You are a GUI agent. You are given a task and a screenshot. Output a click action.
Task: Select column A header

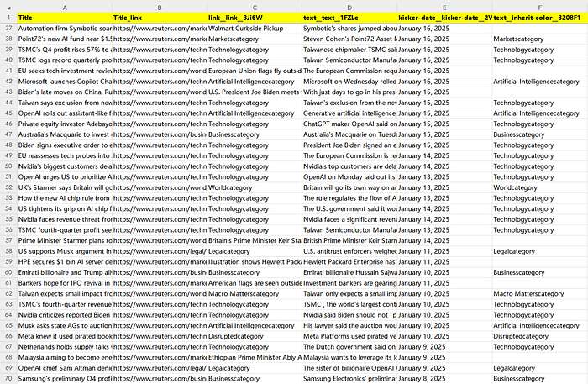pos(65,8)
